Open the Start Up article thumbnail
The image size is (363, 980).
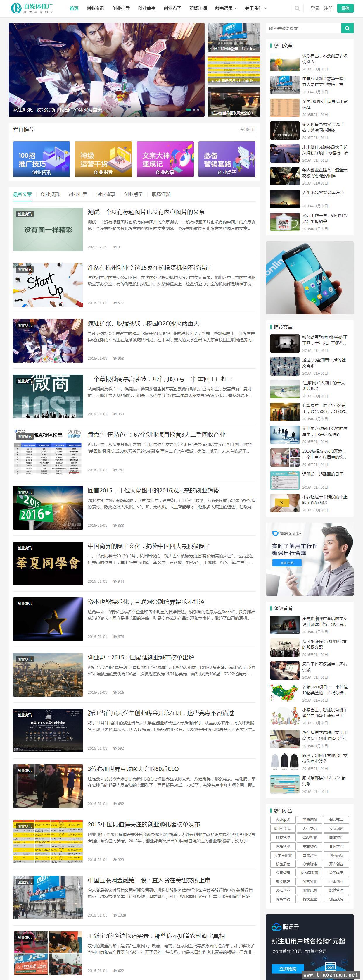click(x=48, y=285)
